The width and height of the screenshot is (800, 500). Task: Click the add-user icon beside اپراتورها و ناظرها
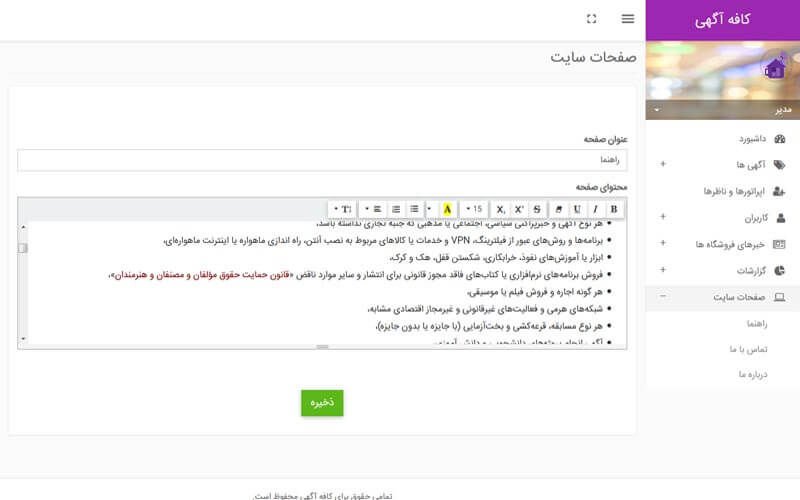pos(779,191)
